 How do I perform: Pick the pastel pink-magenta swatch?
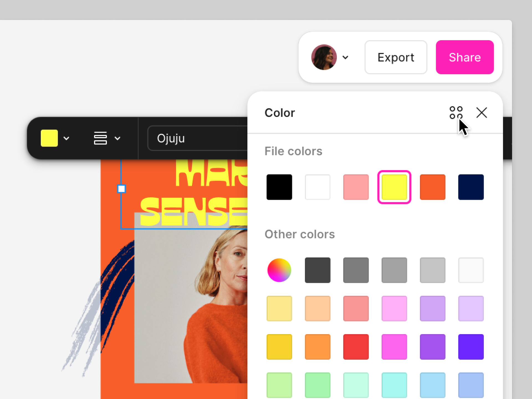pos(394,308)
